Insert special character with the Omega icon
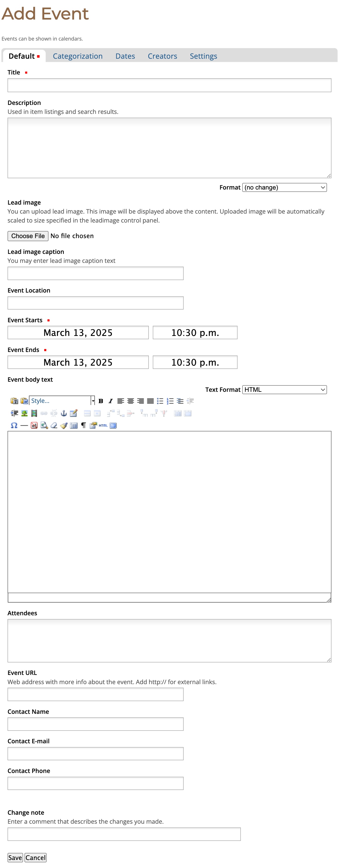Image resolution: width=339 pixels, height=868 pixels. click(x=14, y=425)
